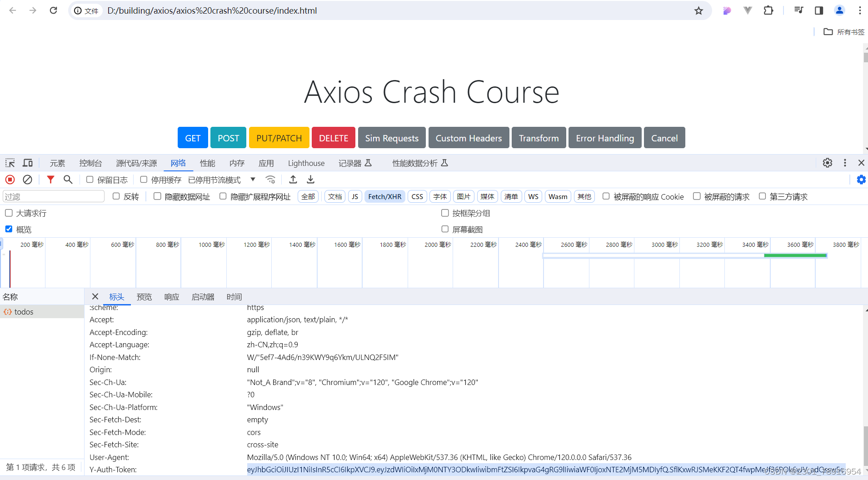Toggle the network filter funnel icon
This screenshot has width=868, height=480.
pyautogui.click(x=50, y=180)
